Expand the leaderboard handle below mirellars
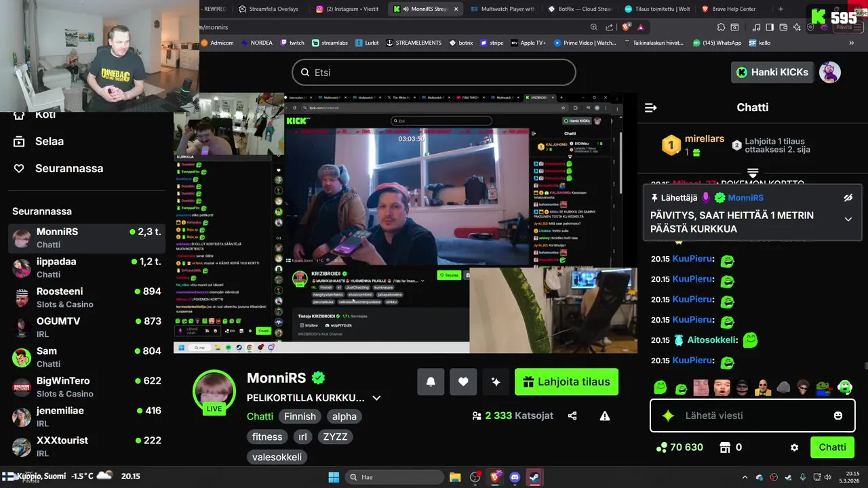The height and width of the screenshot is (488, 868). click(753, 174)
